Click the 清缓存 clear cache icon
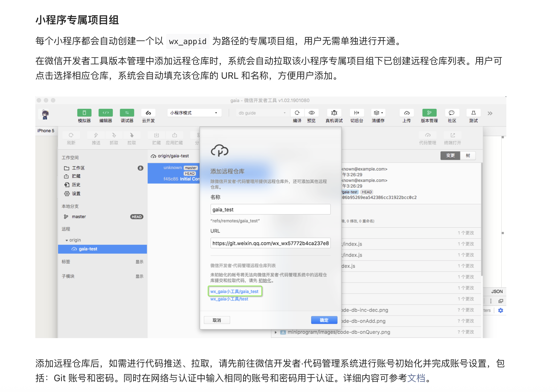558x392 pixels. pyautogui.click(x=378, y=113)
